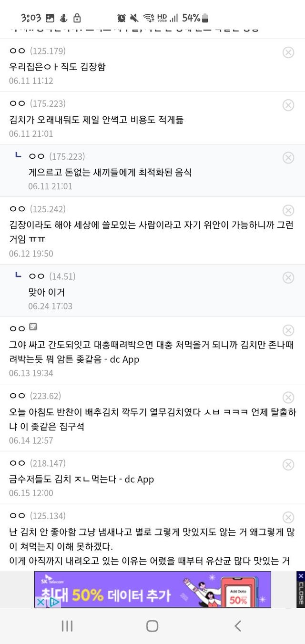Tap the comment text 우리집은 아직도 김장함
This screenshot has width=305, height=644.
57,66
